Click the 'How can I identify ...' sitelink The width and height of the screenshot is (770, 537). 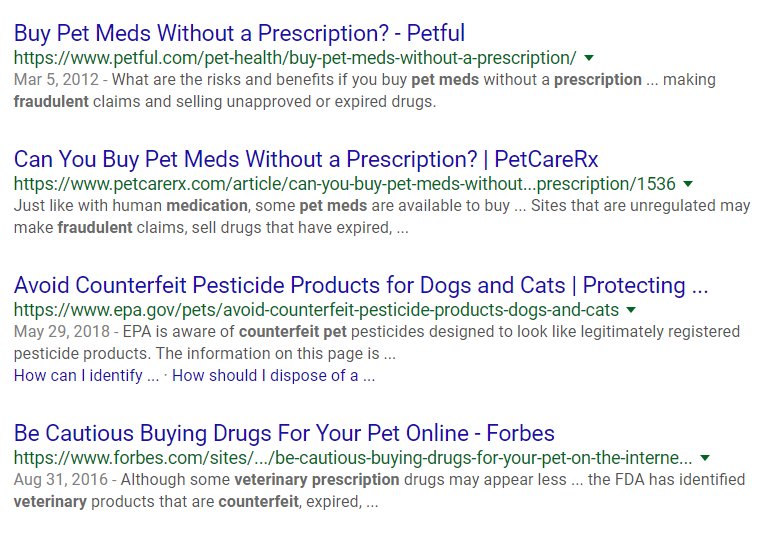click(x=86, y=376)
